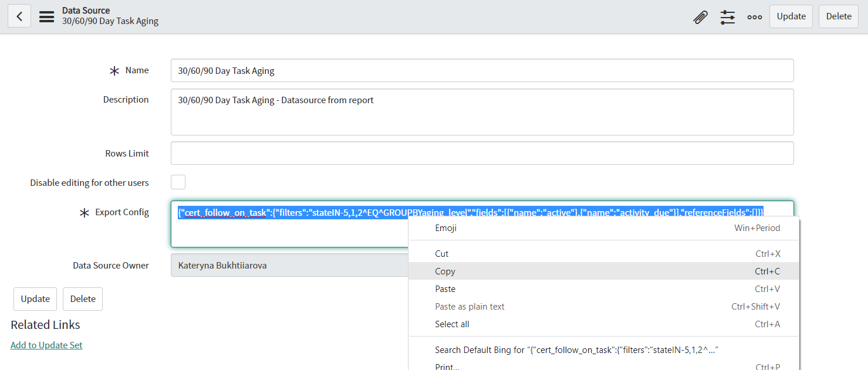
Task: Click Delete button in the header
Action: pos(838,16)
